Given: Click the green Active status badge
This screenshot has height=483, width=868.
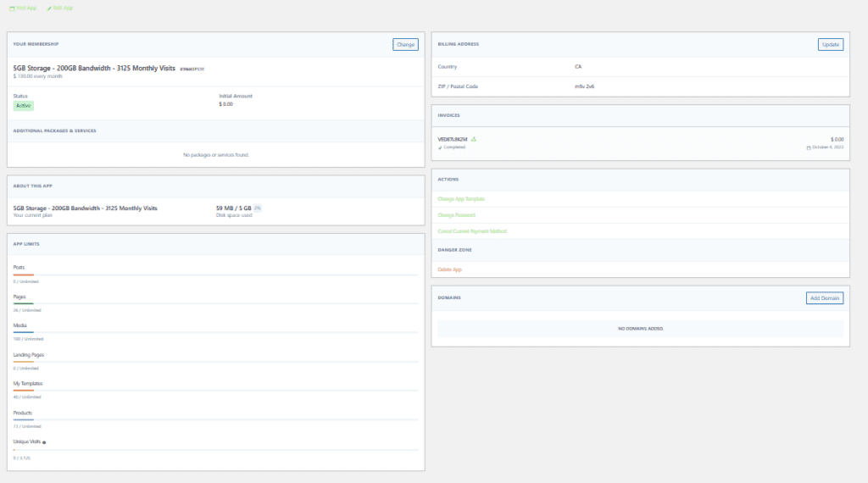Looking at the screenshot, I should [x=23, y=106].
